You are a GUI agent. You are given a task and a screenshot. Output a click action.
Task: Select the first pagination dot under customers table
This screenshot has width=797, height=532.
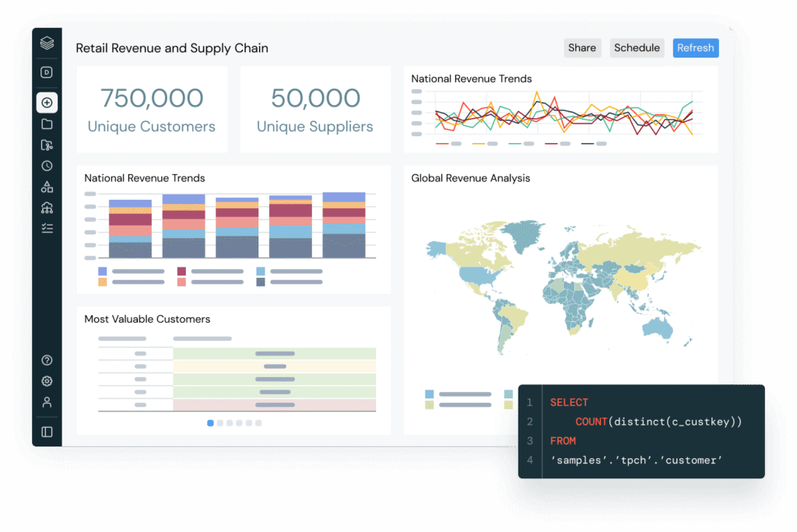click(210, 423)
